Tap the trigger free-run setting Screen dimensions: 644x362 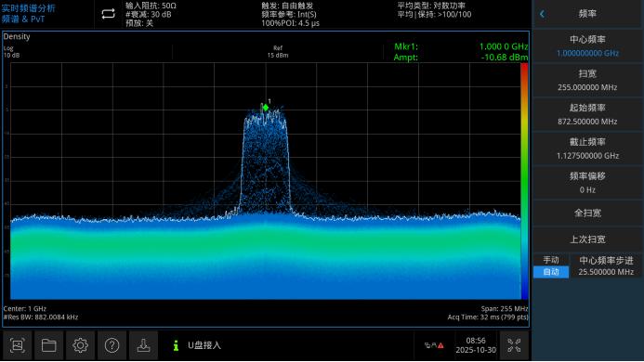(287, 6)
